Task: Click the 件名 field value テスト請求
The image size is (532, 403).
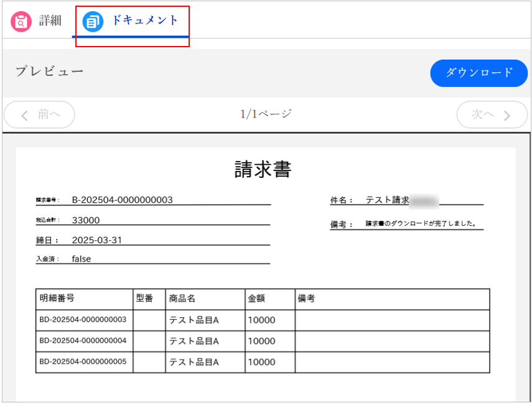Action: click(387, 200)
